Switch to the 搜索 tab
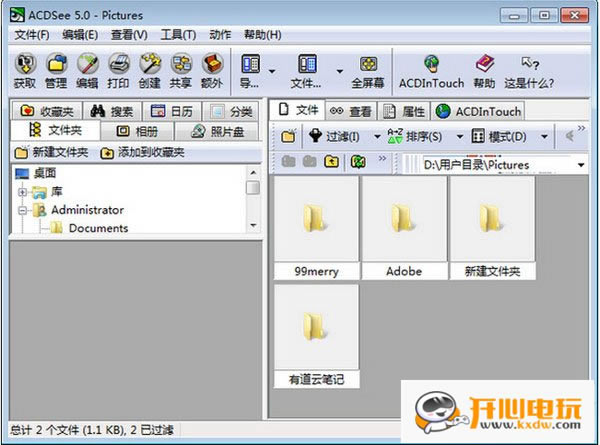The width and height of the screenshot is (600, 445). pyautogui.click(x=112, y=111)
